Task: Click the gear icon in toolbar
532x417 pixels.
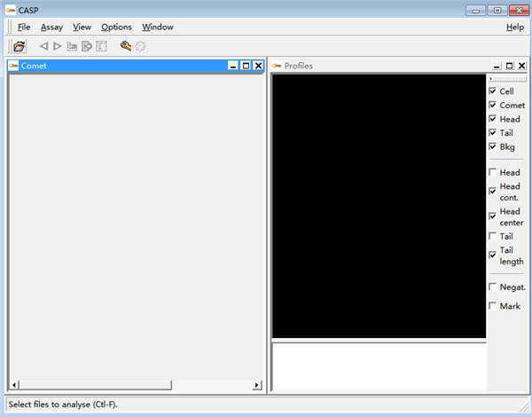Action: pyautogui.click(x=140, y=46)
